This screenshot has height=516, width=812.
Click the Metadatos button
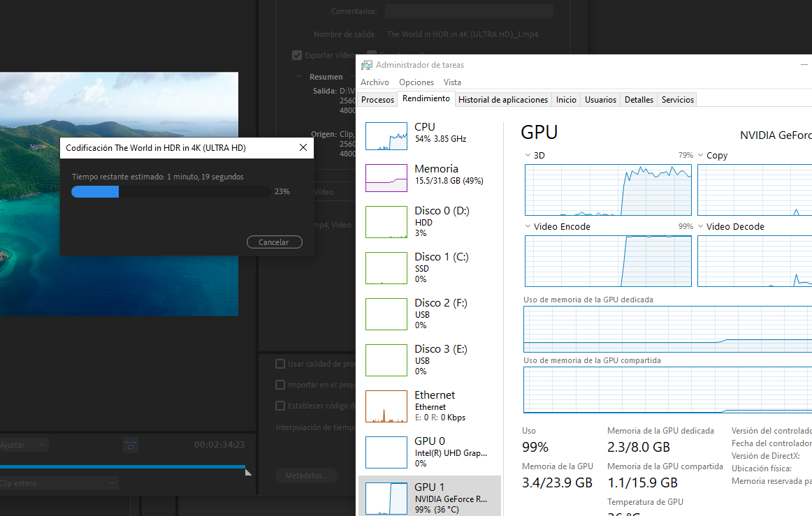306,476
